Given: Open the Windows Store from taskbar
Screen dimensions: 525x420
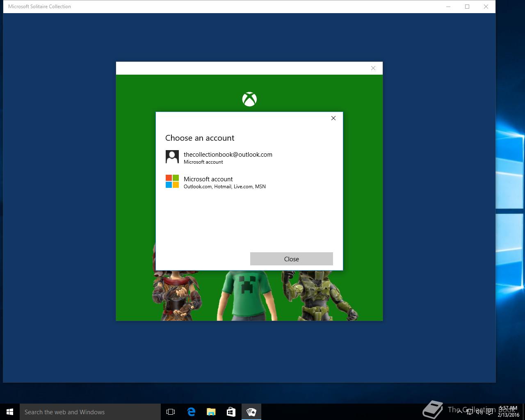Looking at the screenshot, I should click(231, 412).
